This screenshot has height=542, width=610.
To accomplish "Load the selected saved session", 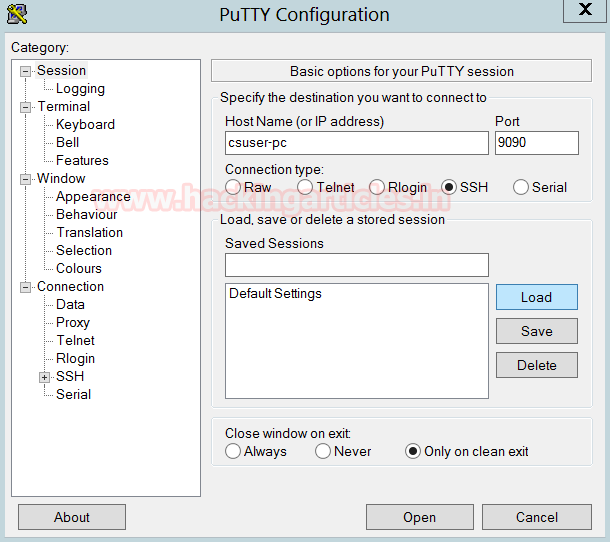I will [x=537, y=297].
